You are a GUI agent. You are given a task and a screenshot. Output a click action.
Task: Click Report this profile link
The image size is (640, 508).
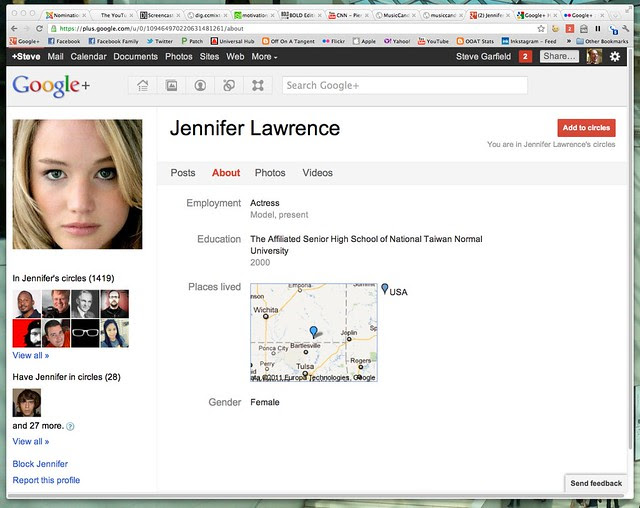pyautogui.click(x=46, y=480)
